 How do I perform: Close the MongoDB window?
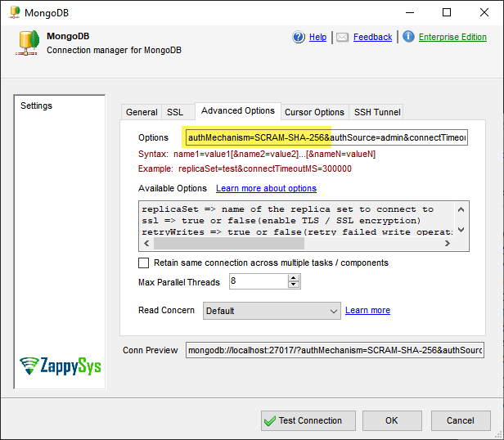pyautogui.click(x=484, y=12)
